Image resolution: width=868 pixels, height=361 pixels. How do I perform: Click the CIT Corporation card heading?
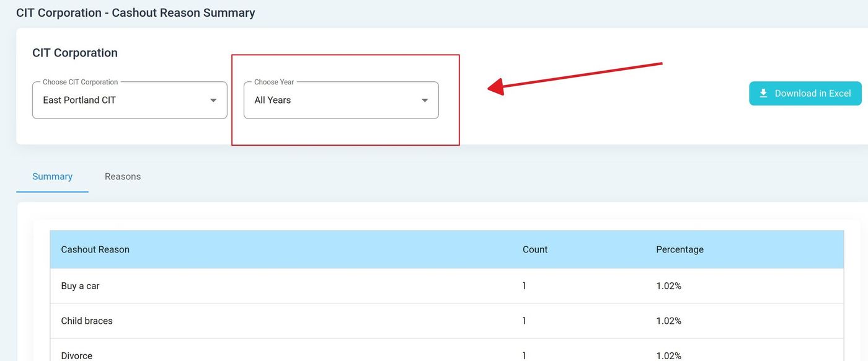[x=75, y=53]
